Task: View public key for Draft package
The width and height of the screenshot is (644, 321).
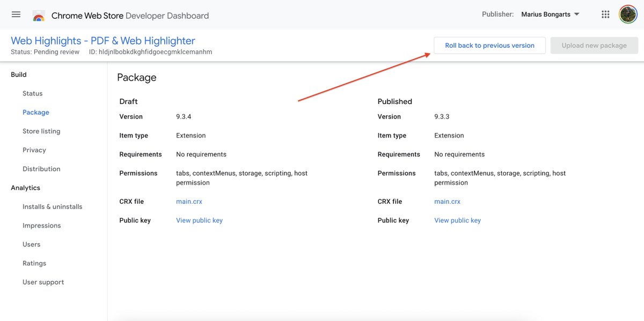Action: [199, 220]
